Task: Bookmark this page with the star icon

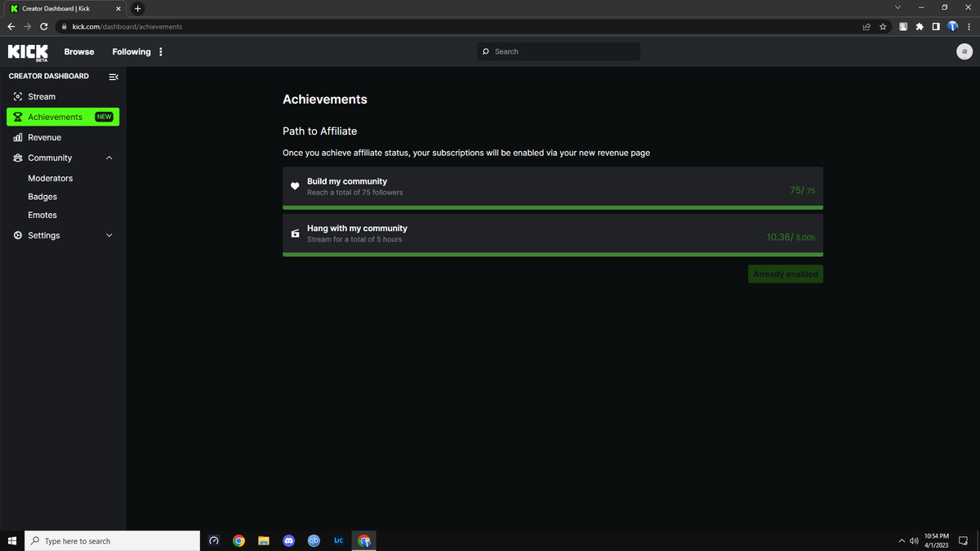Action: [883, 26]
